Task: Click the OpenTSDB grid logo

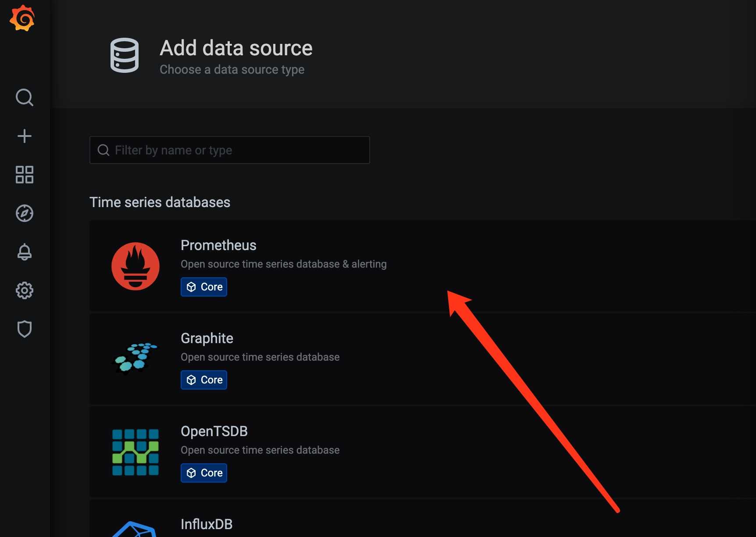Action: point(136,452)
